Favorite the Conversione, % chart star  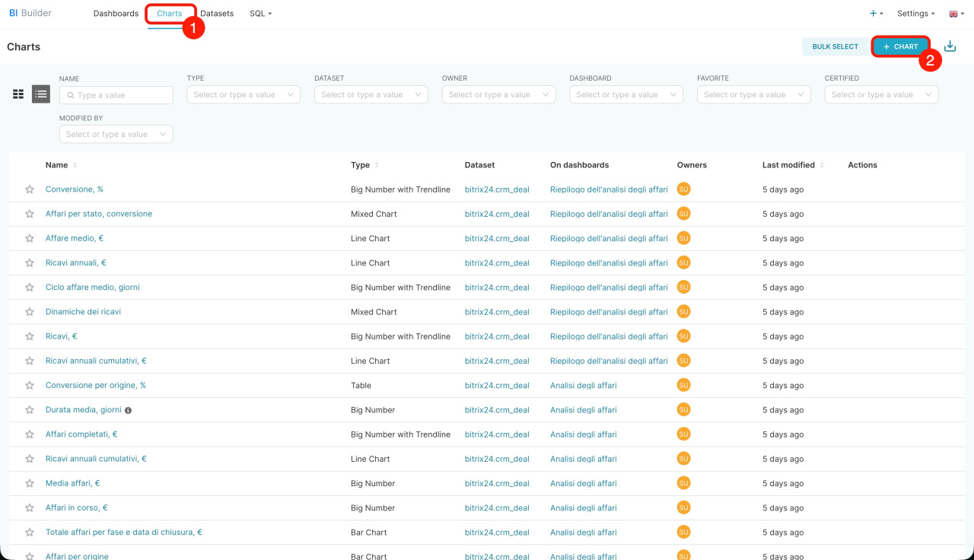[x=30, y=189]
